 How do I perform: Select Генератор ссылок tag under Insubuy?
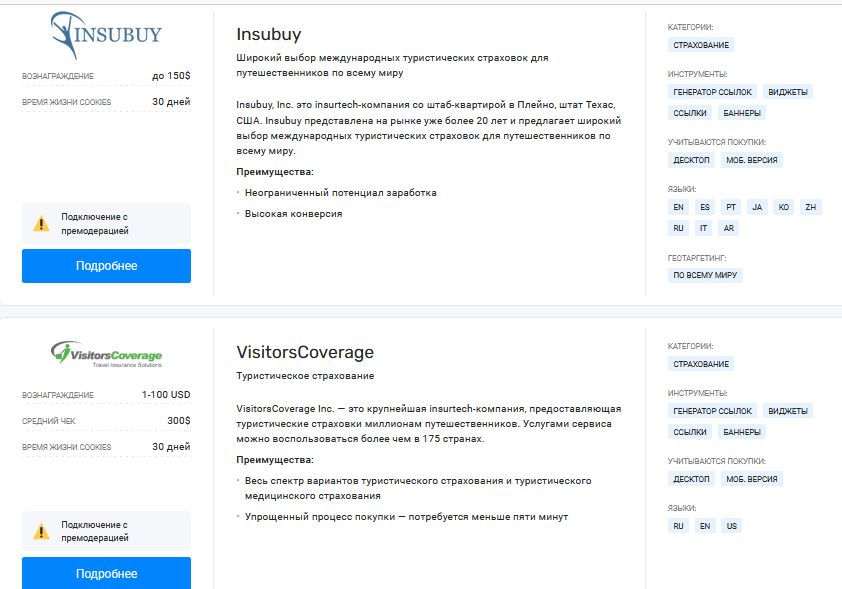pyautogui.click(x=713, y=92)
